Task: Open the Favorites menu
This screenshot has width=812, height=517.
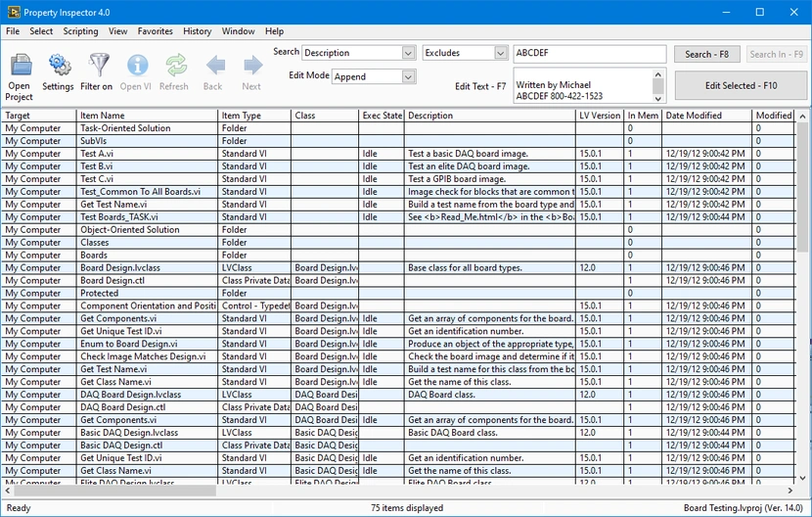Action: coord(155,31)
